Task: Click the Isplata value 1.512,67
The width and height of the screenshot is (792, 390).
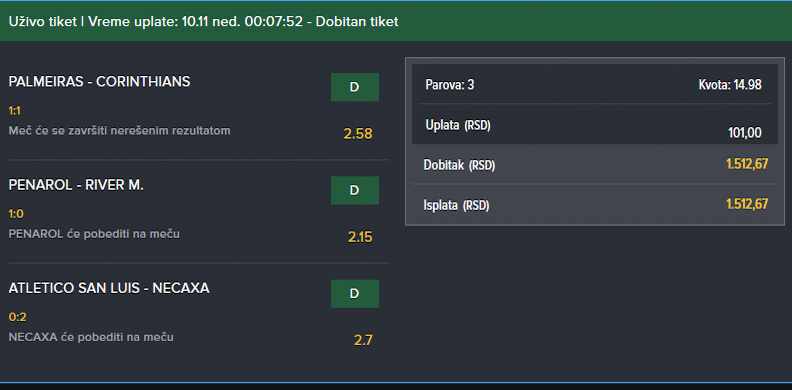Action: (x=747, y=204)
